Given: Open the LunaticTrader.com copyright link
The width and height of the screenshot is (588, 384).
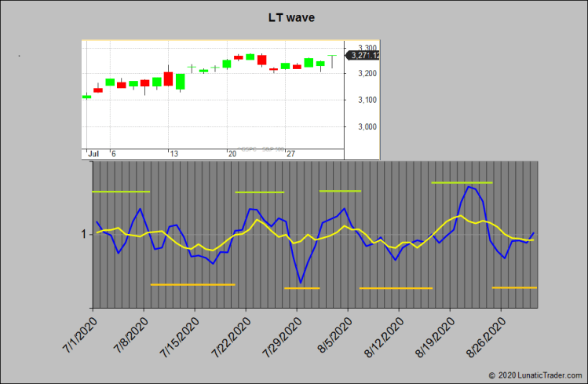Looking at the screenshot, I should [x=536, y=376].
